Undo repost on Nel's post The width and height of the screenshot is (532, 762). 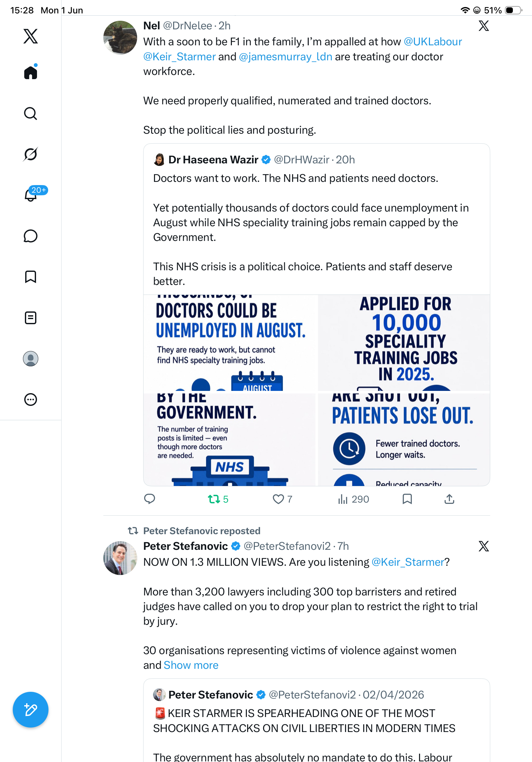pyautogui.click(x=218, y=499)
